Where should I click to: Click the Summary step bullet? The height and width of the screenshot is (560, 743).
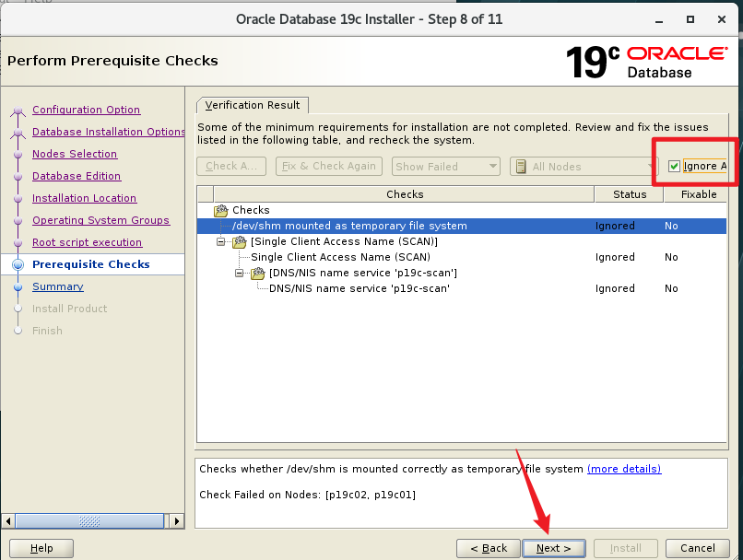pyautogui.click(x=18, y=286)
